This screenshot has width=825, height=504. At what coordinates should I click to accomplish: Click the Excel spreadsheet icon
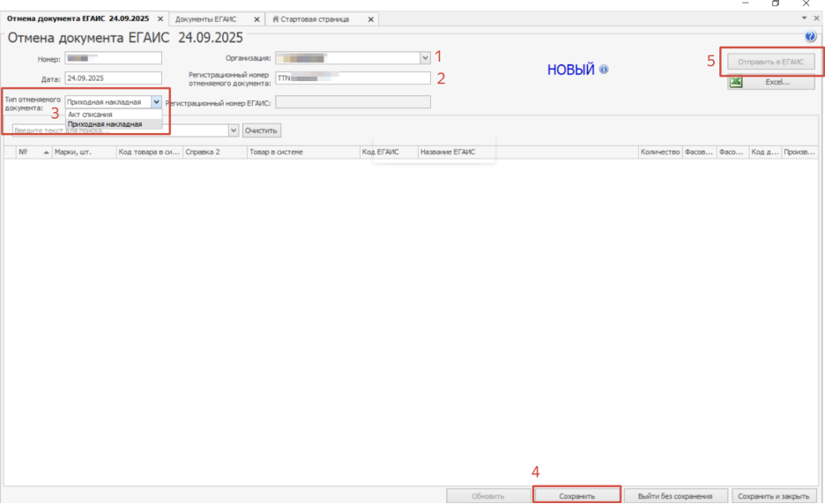[736, 82]
